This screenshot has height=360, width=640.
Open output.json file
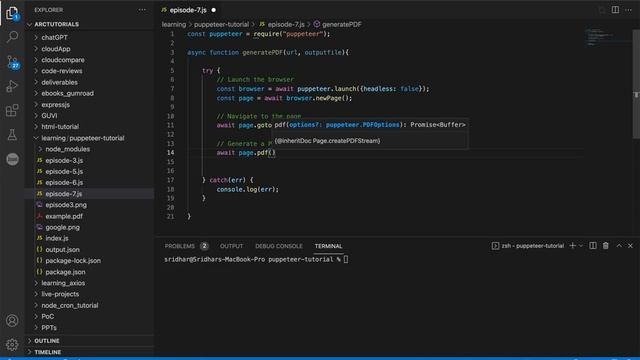(x=62, y=250)
